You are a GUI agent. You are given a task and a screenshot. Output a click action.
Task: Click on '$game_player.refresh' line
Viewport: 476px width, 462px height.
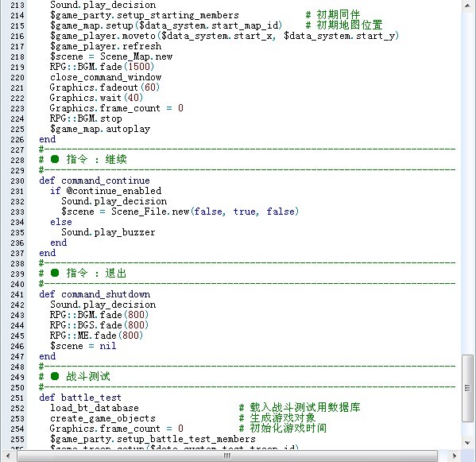tap(106, 46)
